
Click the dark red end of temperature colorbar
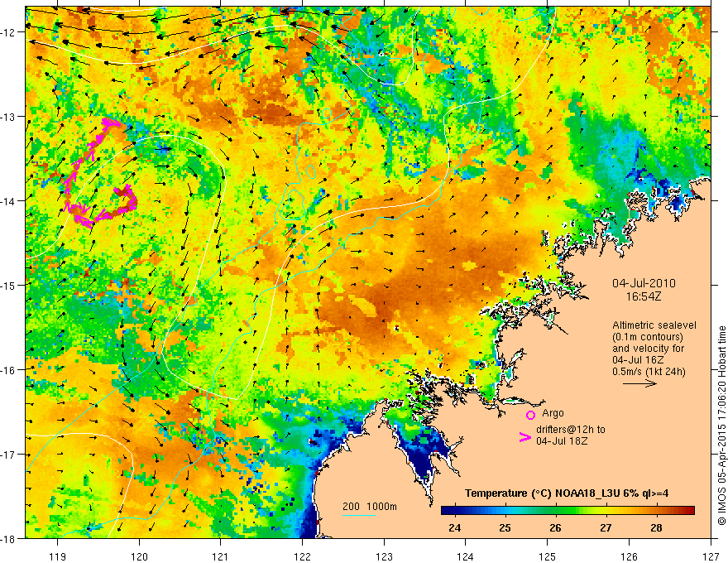point(689,511)
